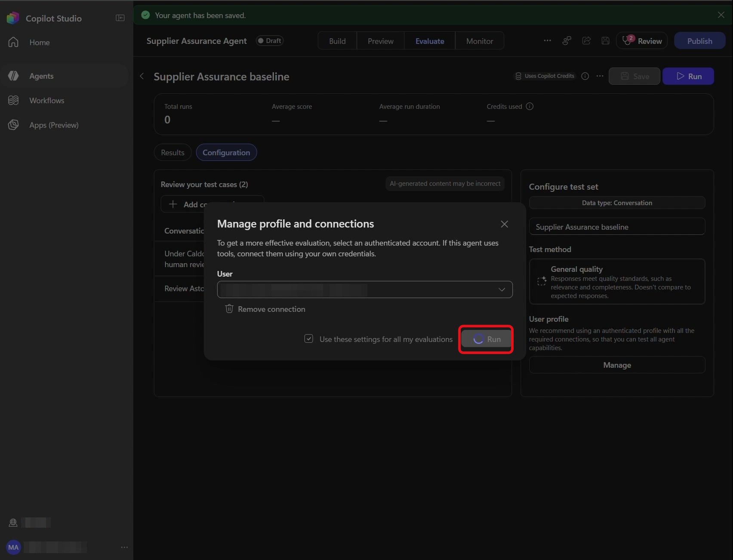Close the Manage profile and connections dialog
This screenshot has width=733, height=560.
504,224
